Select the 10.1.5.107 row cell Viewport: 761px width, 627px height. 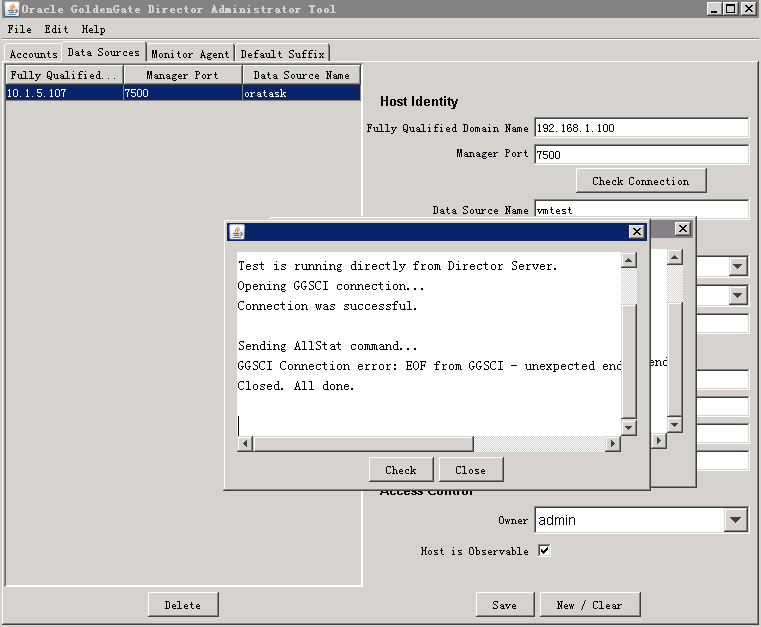[64, 93]
